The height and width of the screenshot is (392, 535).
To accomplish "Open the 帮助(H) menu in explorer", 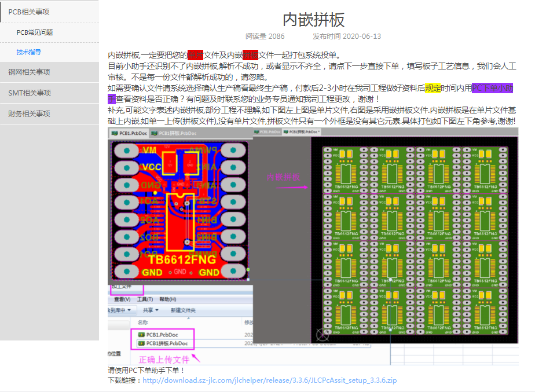I will pyautogui.click(x=168, y=299).
